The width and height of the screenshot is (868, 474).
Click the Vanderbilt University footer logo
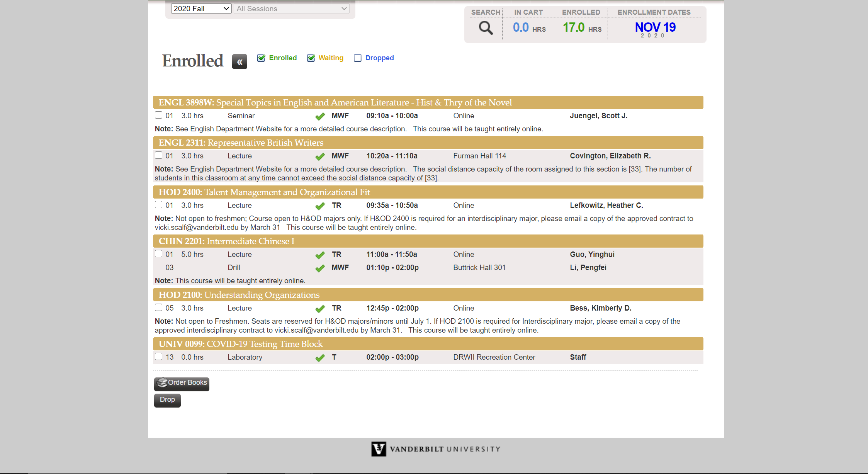coord(435,449)
